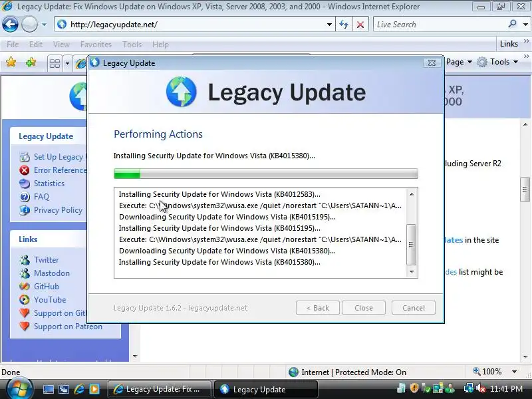Click the network tray icon
This screenshot has height=399, width=532.
(x=469, y=388)
